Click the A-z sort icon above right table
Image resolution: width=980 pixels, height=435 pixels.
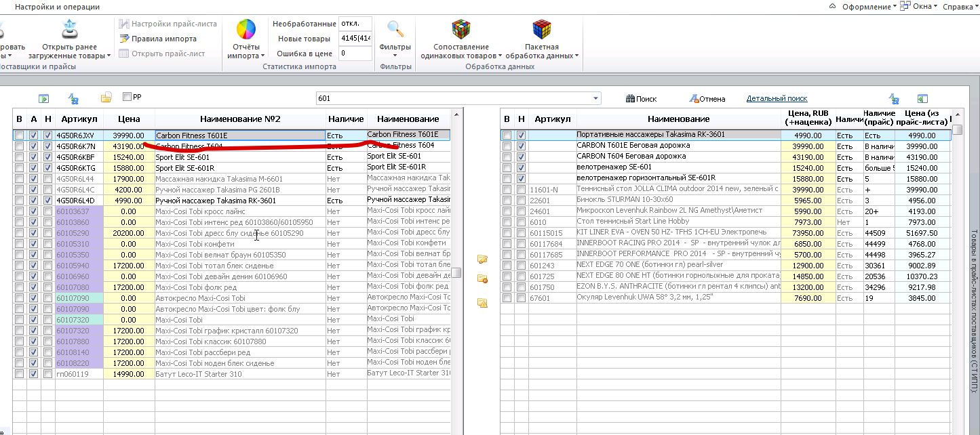coord(895,99)
